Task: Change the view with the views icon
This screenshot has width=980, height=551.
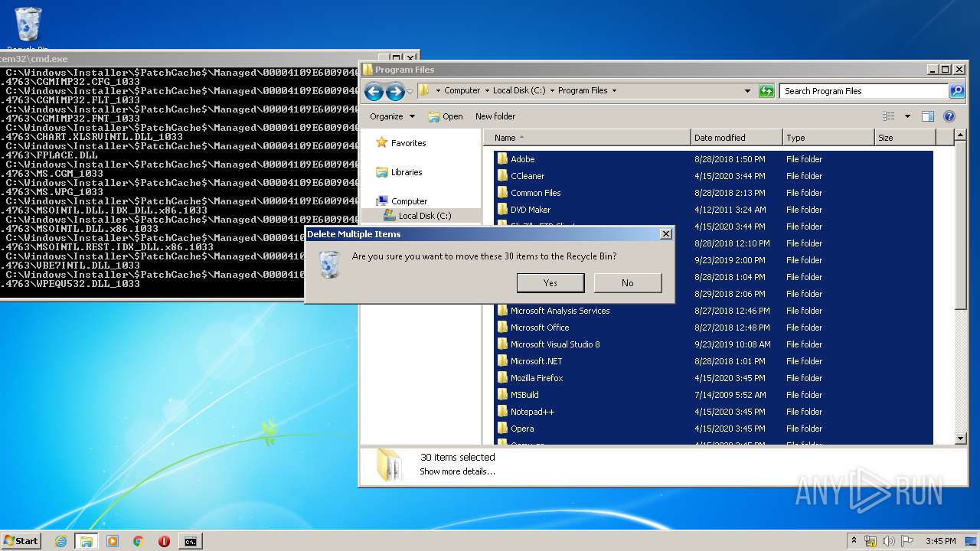Action: (888, 116)
